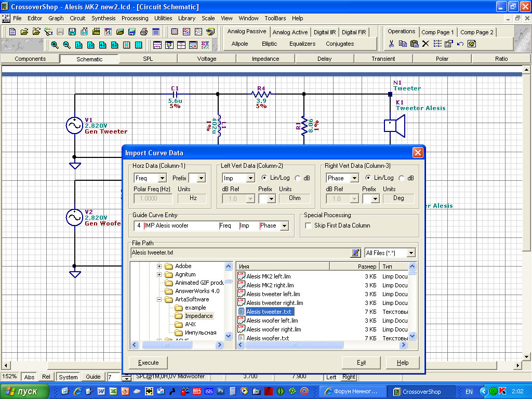
Task: Click the CrossoverShop taskbar button
Action: (421, 392)
